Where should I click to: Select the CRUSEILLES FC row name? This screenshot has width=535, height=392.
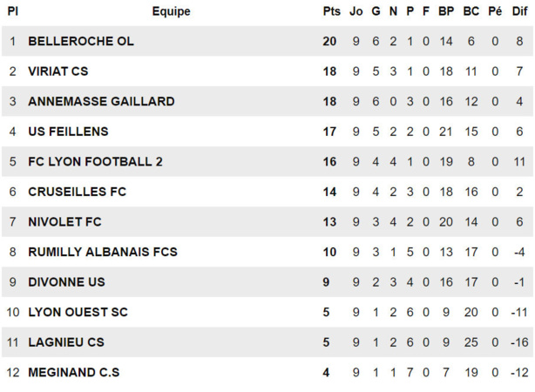[x=77, y=192]
